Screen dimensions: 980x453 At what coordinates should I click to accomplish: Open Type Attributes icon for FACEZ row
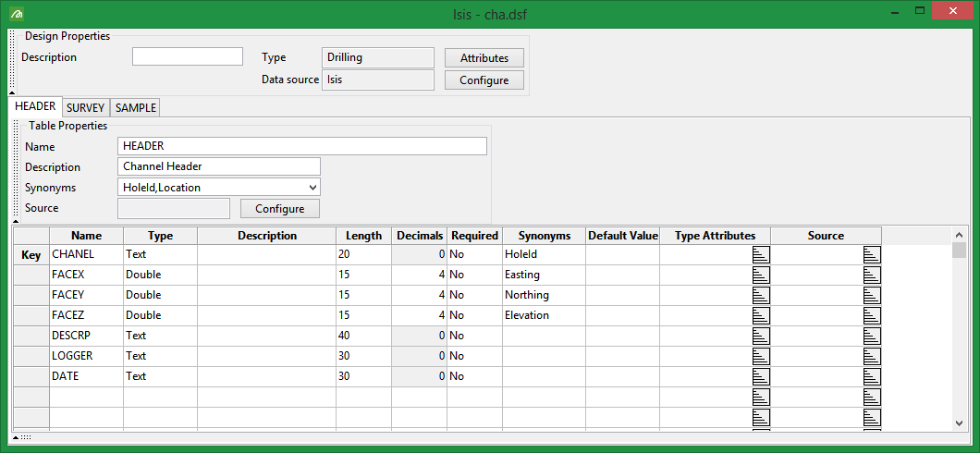[761, 315]
